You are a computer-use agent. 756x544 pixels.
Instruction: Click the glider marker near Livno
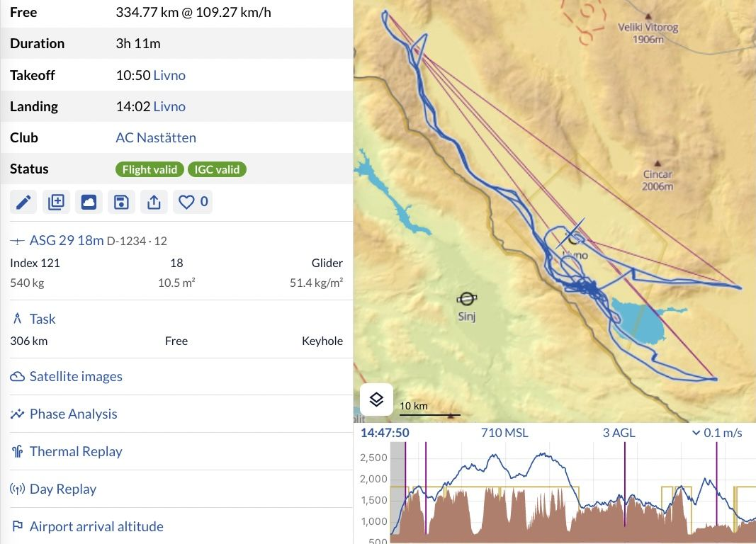pyautogui.click(x=571, y=233)
